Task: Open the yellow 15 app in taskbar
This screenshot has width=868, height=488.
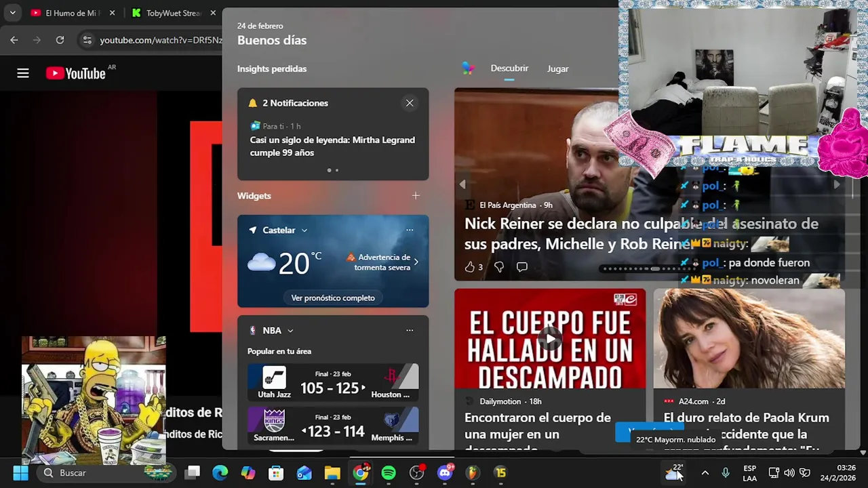Action: 500,472
